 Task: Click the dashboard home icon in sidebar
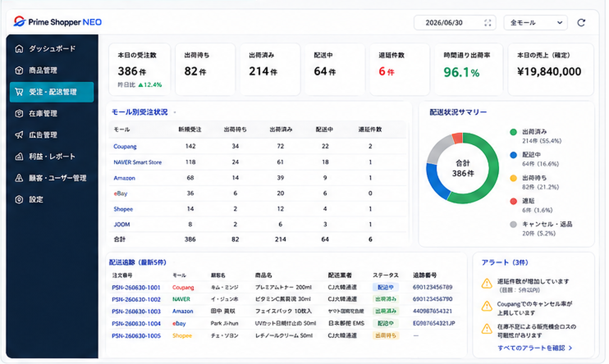point(19,49)
